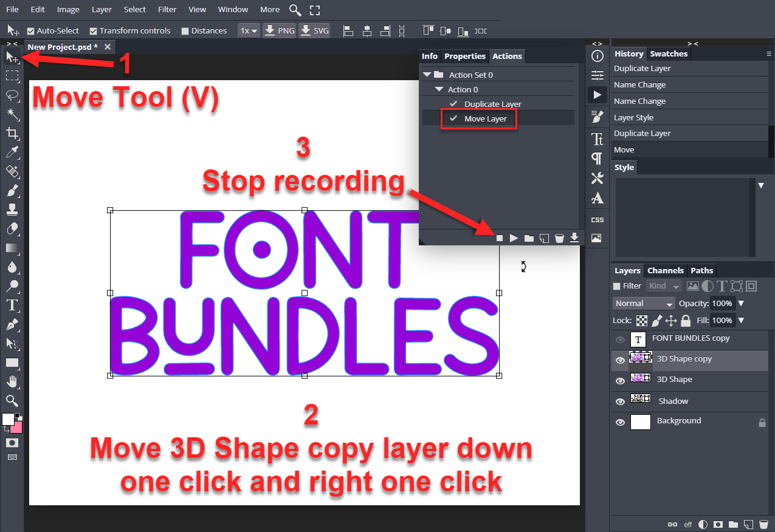
Task: Open the Fill slider arrow
Action: click(x=740, y=321)
